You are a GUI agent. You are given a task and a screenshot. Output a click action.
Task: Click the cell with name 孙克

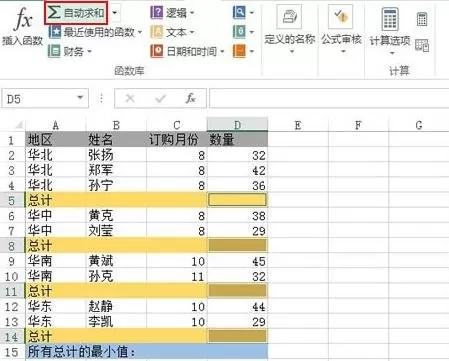tap(116, 276)
